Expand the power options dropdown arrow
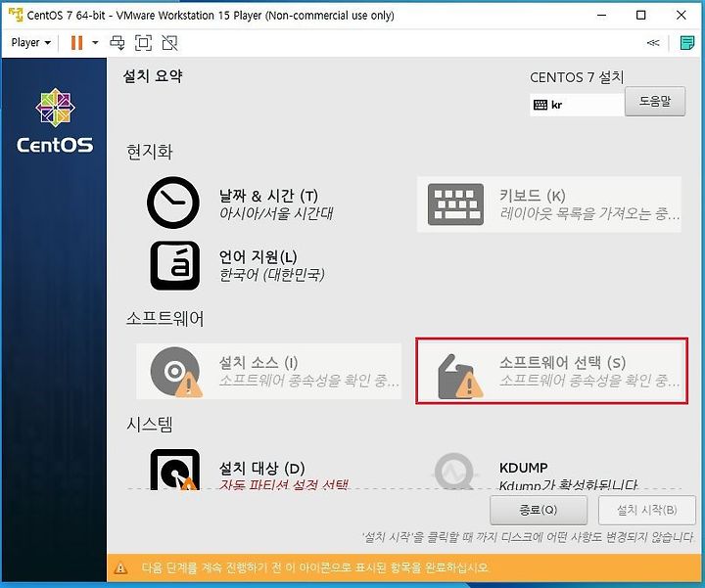 95,43
